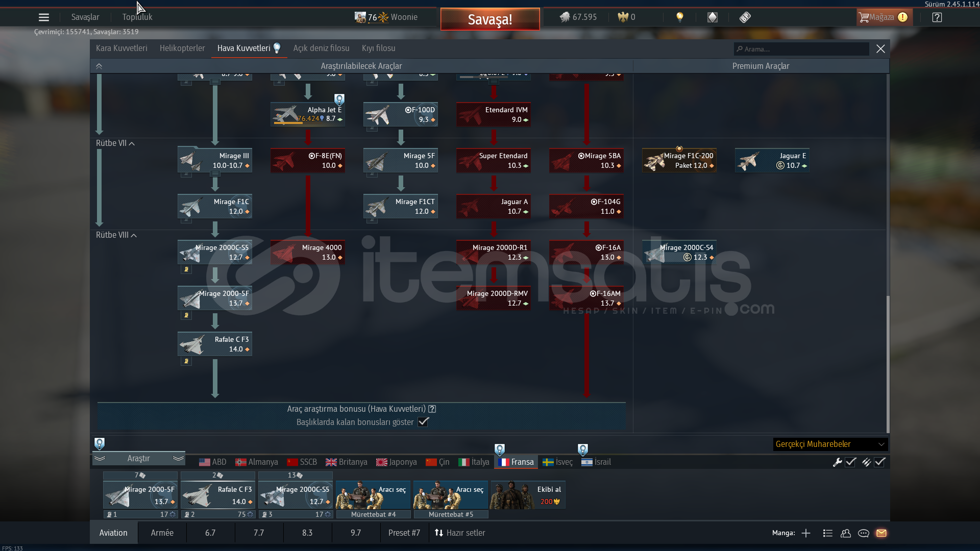Switch to Açık deniz filosu tab
This screenshot has height=551, width=980.
pyautogui.click(x=321, y=48)
